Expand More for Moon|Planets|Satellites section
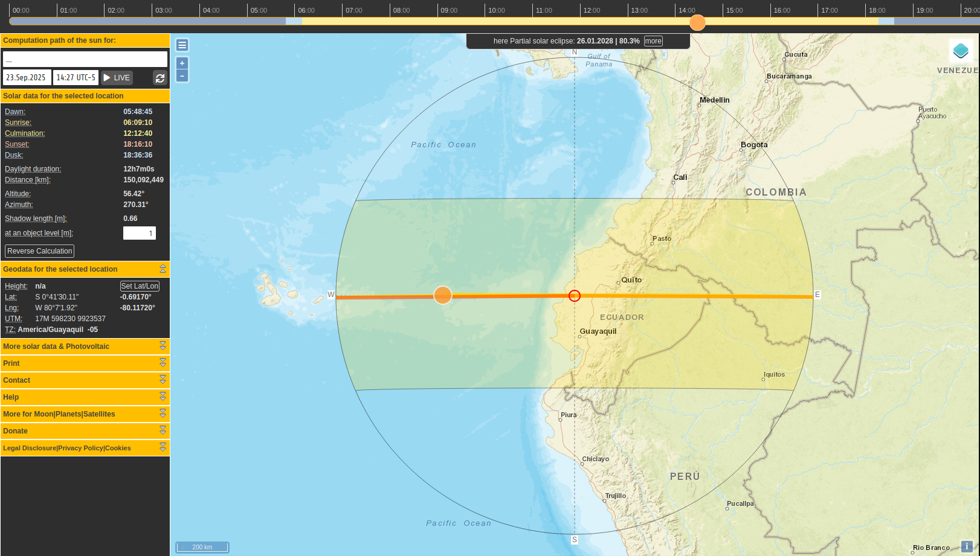The width and height of the screenshot is (980, 556). tap(163, 414)
